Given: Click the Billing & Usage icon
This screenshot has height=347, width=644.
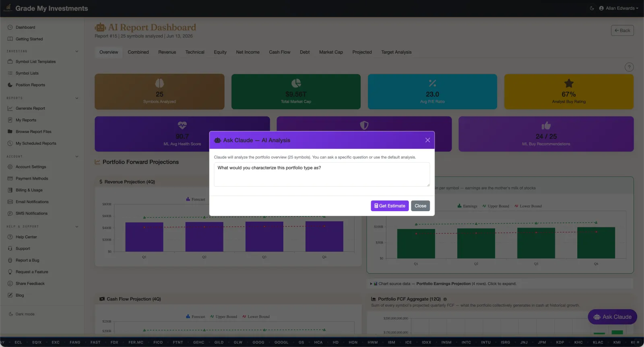Looking at the screenshot, I should (10, 190).
